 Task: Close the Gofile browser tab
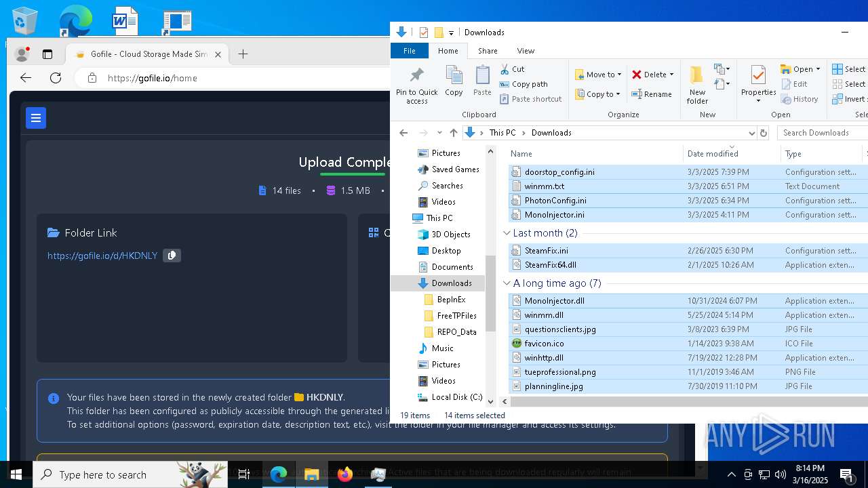point(218,54)
